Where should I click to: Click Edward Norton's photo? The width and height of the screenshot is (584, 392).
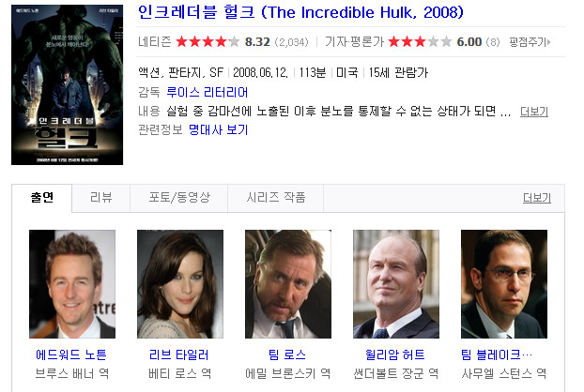point(72,284)
